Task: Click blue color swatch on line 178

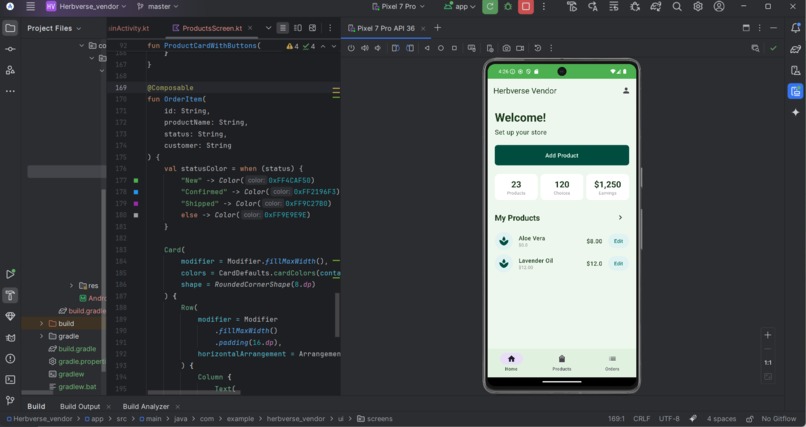Action: (x=136, y=192)
